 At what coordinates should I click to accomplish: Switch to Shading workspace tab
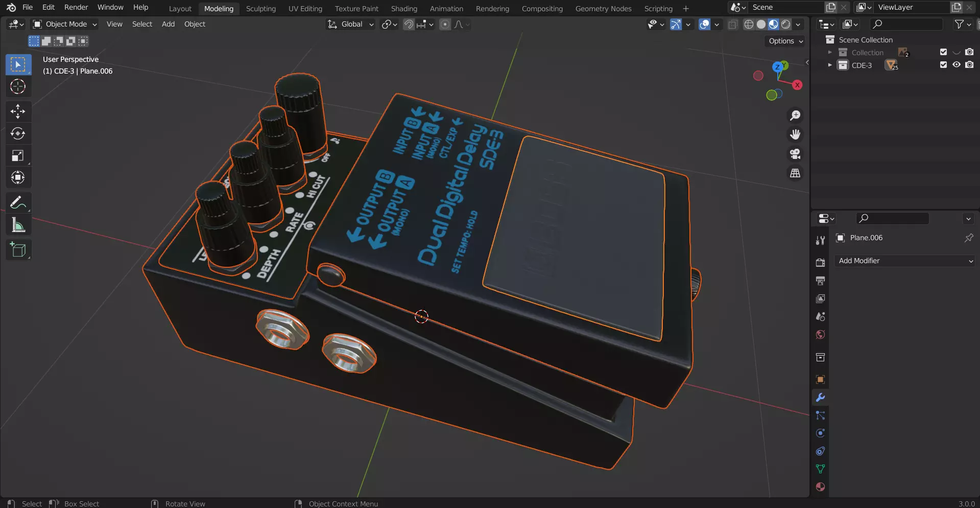click(404, 9)
